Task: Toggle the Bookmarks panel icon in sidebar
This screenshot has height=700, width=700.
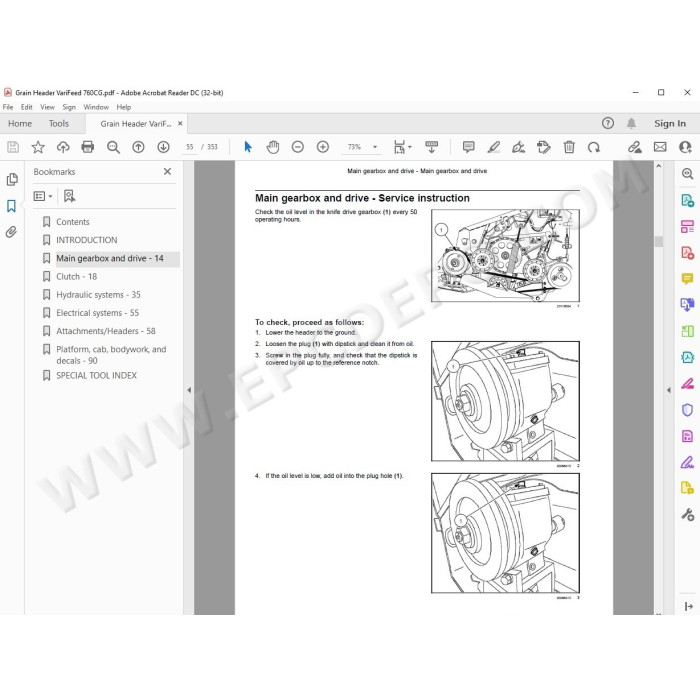Action: tap(12, 206)
